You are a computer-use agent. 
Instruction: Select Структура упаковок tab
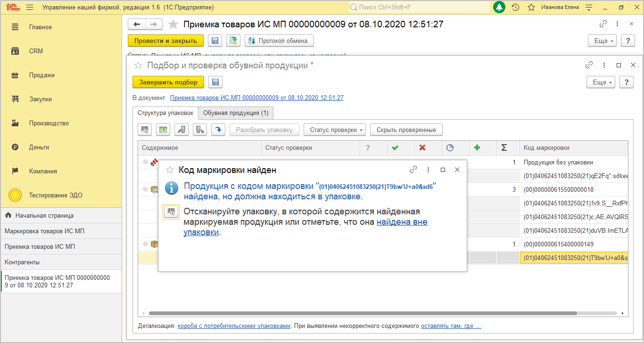click(x=165, y=113)
